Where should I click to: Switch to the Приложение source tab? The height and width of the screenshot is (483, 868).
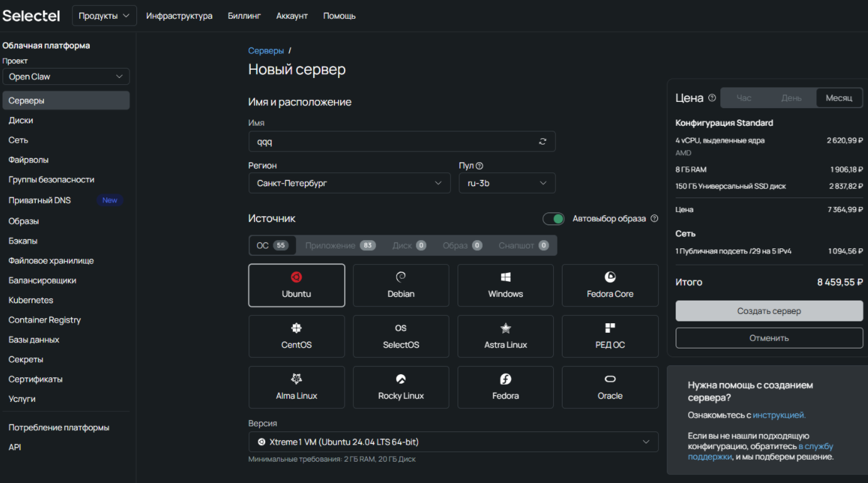point(339,245)
